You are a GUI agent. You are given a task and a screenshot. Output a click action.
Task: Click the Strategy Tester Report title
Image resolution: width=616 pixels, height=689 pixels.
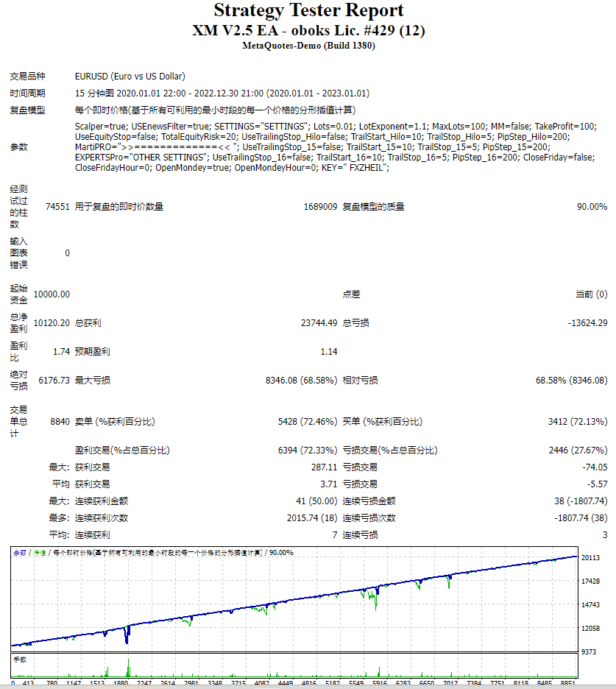click(x=308, y=10)
